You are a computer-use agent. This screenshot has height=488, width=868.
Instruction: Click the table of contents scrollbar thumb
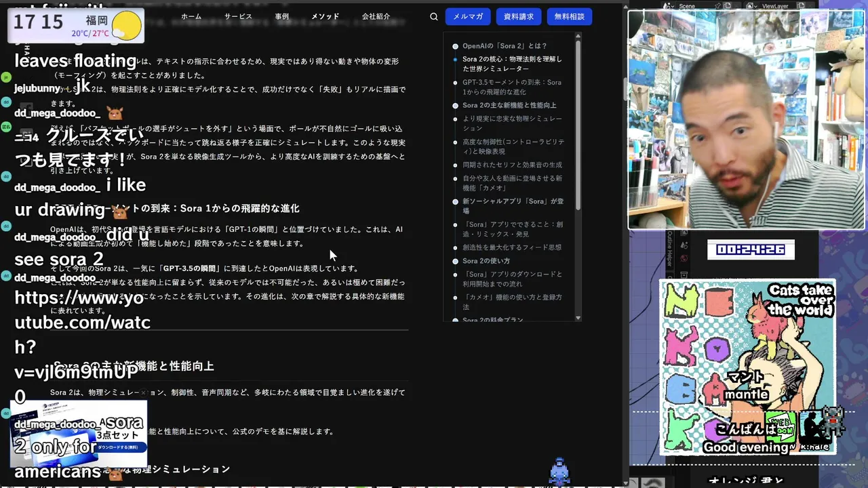(x=578, y=125)
